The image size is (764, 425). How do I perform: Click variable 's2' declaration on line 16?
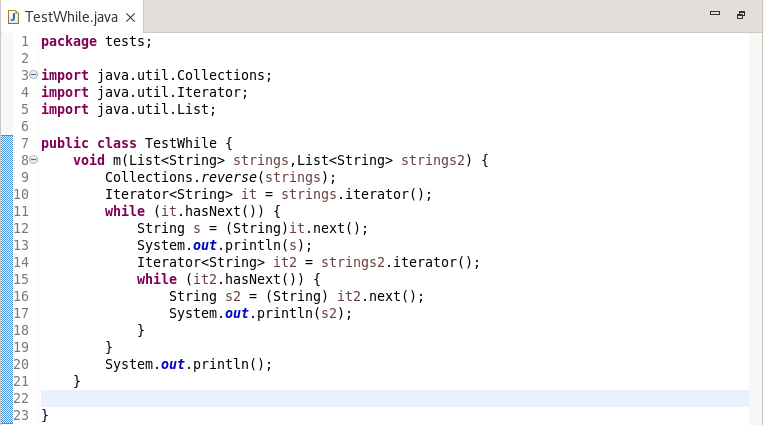click(233, 297)
